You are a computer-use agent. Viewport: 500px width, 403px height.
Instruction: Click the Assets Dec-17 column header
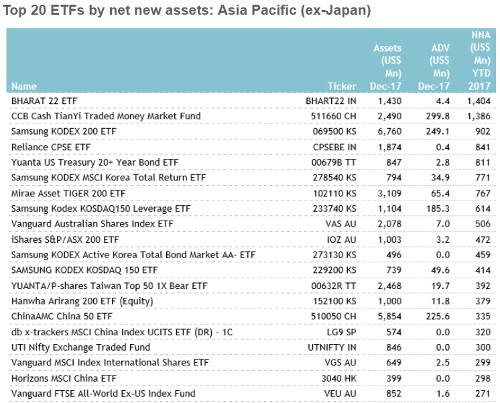(x=386, y=67)
